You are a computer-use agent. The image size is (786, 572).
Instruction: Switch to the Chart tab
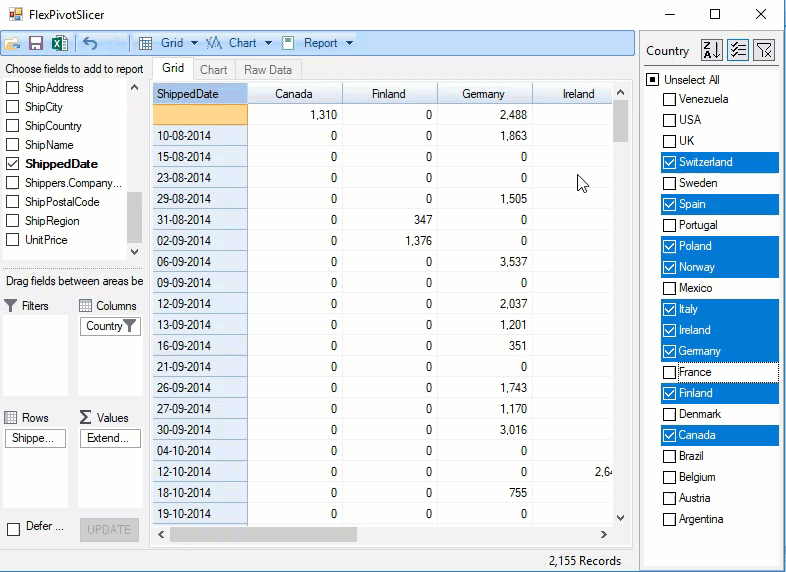pos(213,70)
